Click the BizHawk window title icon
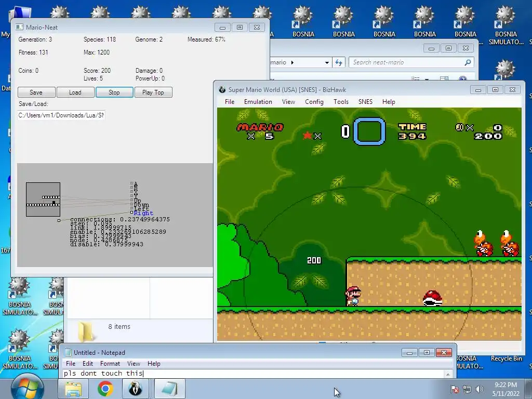The width and height of the screenshot is (532, 399). [x=222, y=89]
